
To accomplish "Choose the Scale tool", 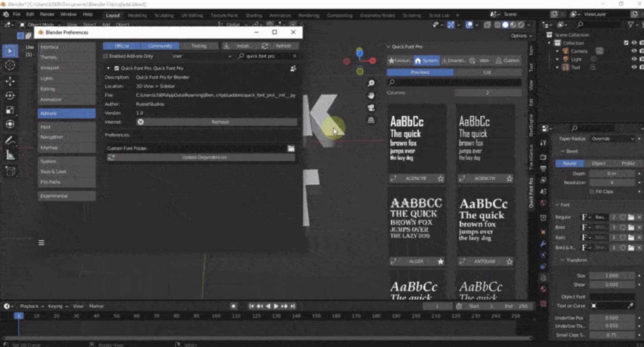I will (x=10, y=110).
